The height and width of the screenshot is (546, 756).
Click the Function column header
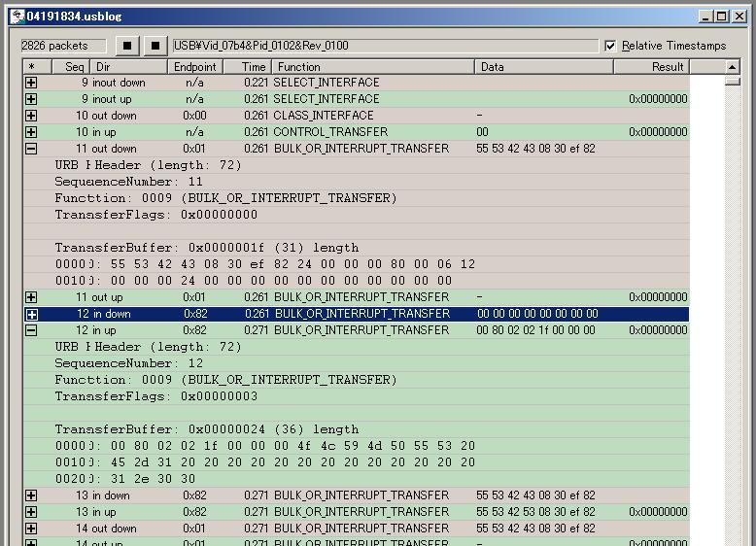click(373, 67)
